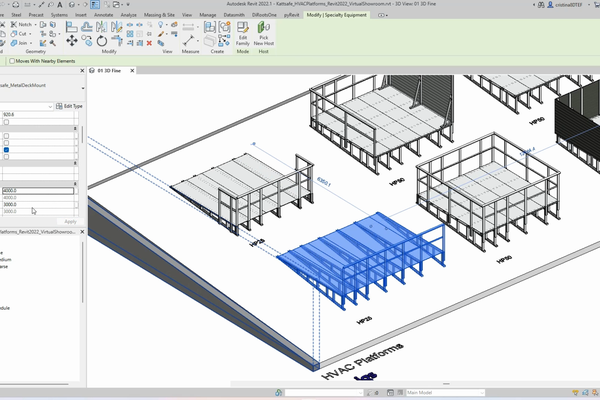This screenshot has height=400, width=600.
Task: Open Edit Family mode
Action: click(243, 33)
